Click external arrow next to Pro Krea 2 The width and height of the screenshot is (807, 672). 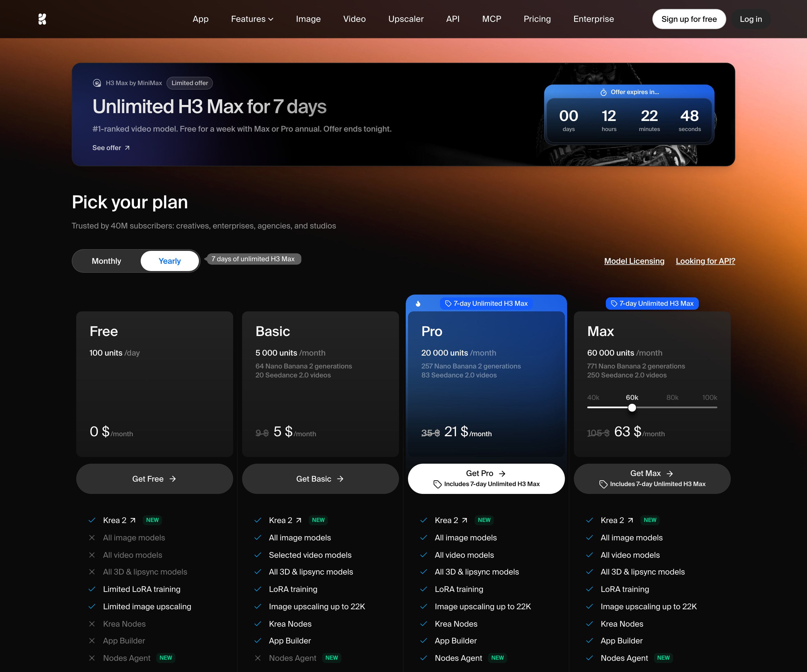click(465, 520)
